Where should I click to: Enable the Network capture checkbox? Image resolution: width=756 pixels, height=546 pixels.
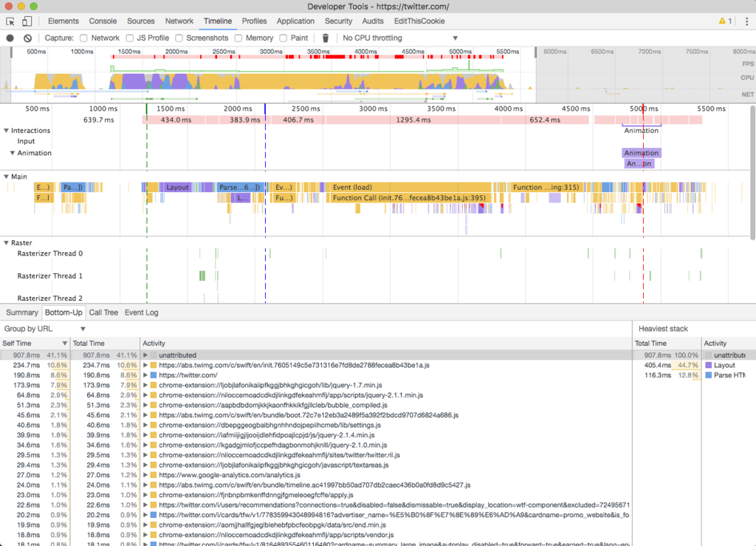coord(83,38)
